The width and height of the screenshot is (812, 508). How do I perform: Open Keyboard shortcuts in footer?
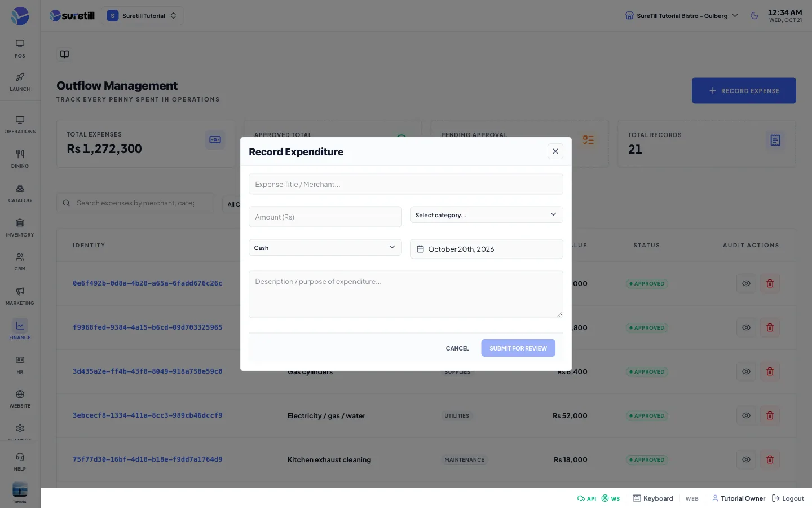(653, 498)
